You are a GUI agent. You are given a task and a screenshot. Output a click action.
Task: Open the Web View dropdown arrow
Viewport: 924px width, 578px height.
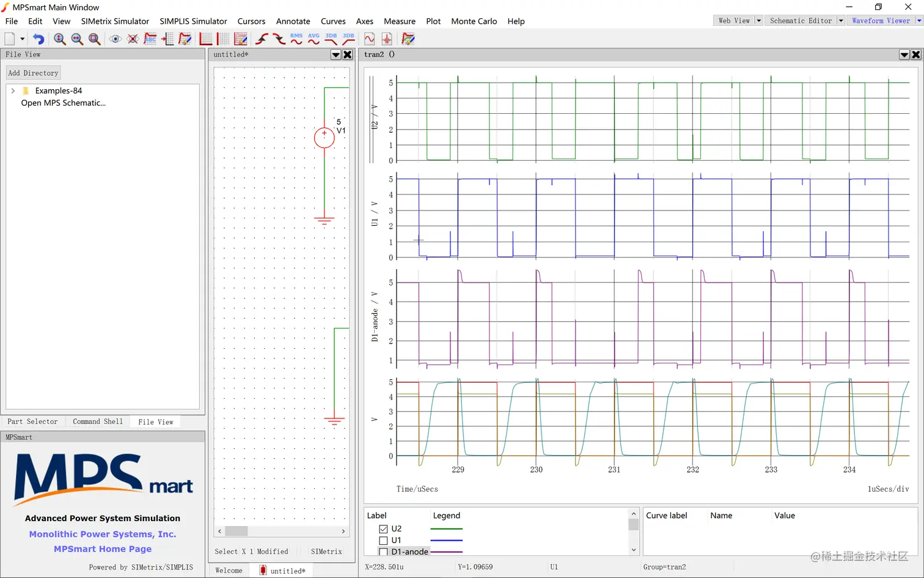tap(759, 21)
